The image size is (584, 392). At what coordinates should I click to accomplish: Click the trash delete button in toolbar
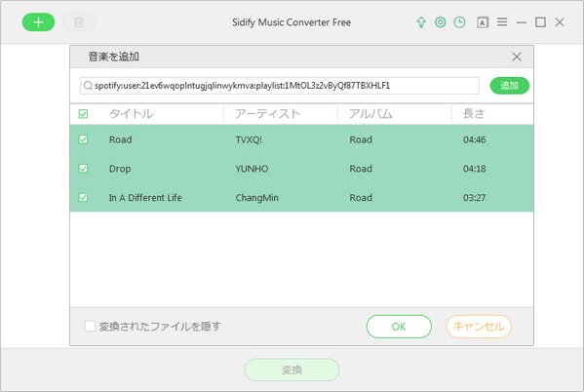79,22
